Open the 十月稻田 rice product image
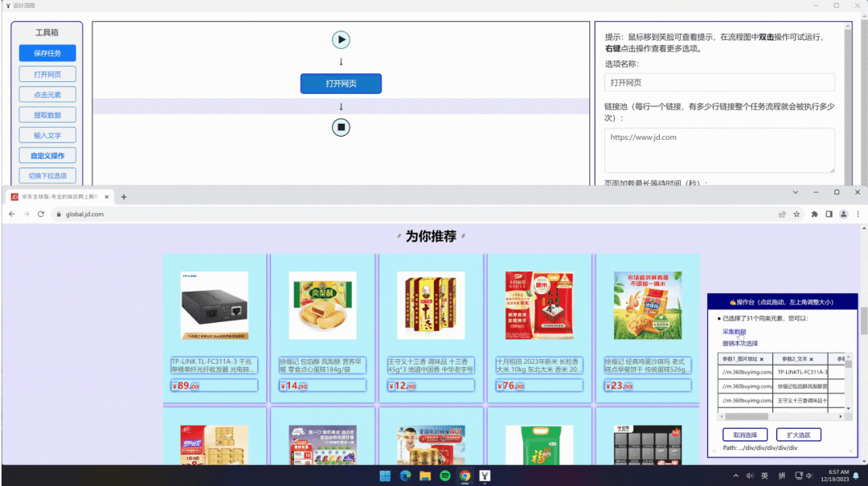 (539, 305)
